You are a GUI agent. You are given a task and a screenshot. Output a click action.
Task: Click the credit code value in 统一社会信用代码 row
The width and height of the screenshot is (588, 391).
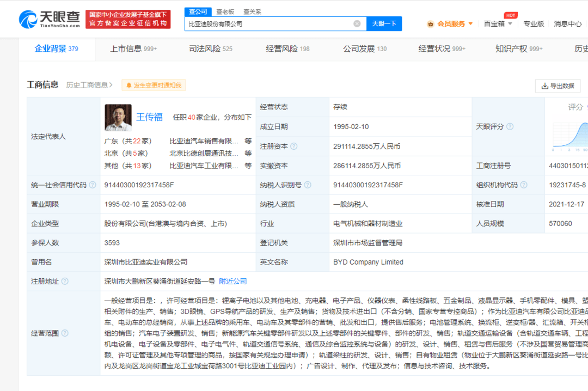pos(139,185)
